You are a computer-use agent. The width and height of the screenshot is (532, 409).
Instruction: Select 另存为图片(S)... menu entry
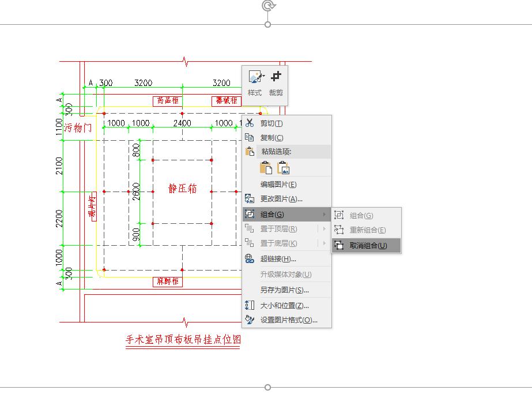pos(285,290)
